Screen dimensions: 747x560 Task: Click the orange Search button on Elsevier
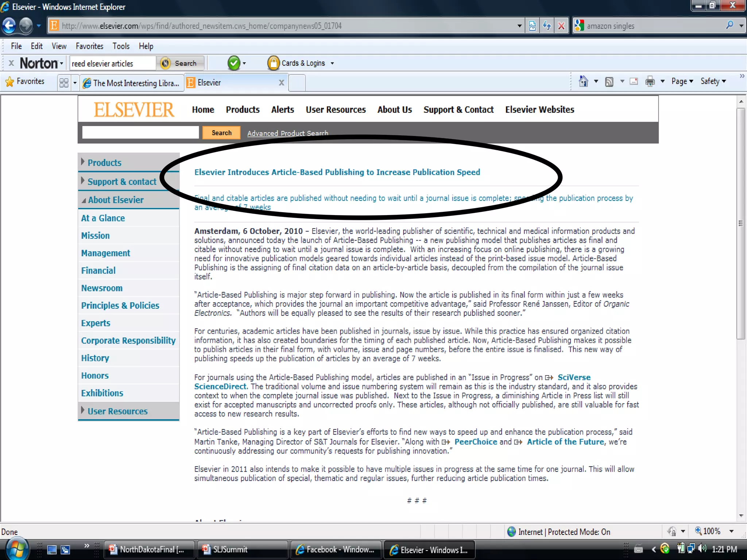(x=221, y=133)
